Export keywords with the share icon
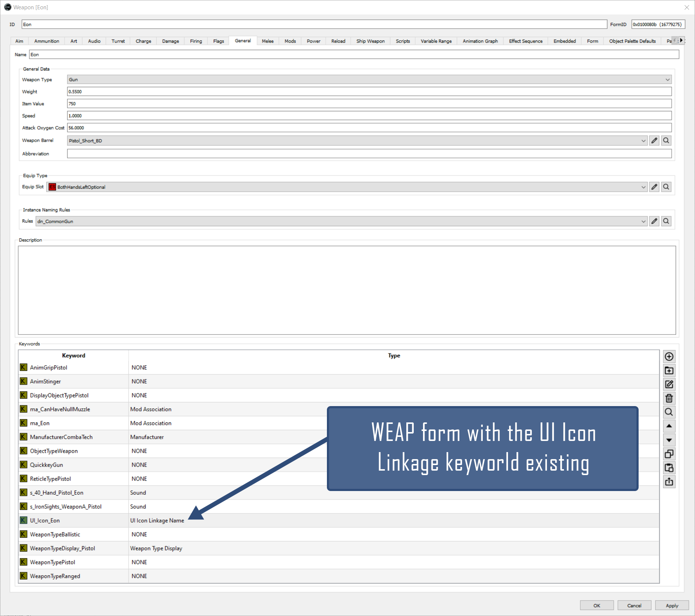The image size is (695, 616). [669, 482]
